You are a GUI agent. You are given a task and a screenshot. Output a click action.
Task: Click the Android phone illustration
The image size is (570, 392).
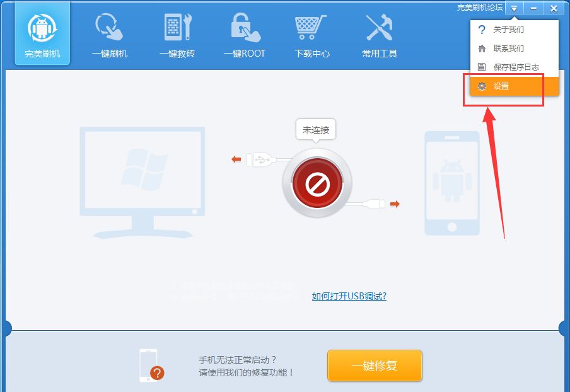tap(452, 183)
